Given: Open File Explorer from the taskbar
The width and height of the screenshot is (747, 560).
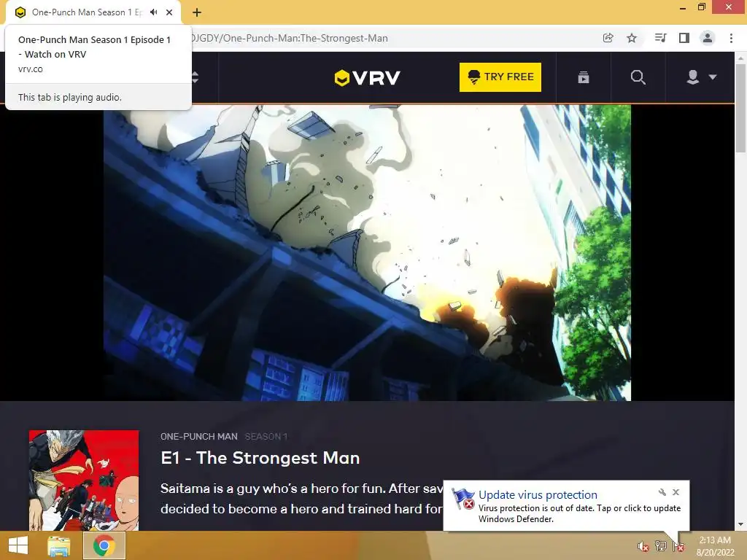Looking at the screenshot, I should (58, 545).
